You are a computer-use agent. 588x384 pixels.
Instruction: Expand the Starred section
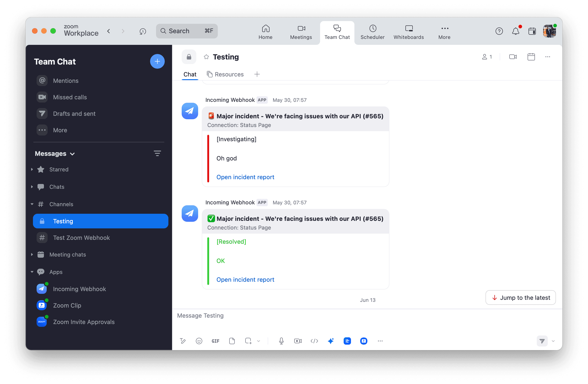coord(32,170)
